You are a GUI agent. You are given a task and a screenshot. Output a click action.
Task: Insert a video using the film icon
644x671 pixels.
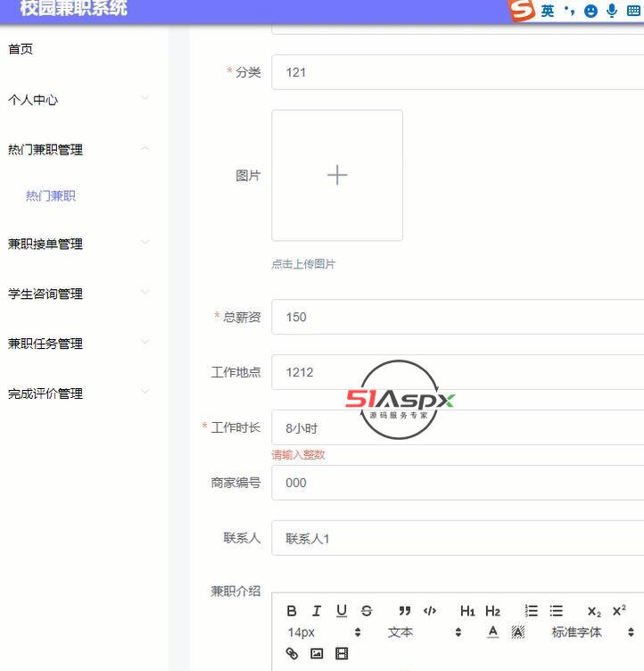tap(342, 653)
